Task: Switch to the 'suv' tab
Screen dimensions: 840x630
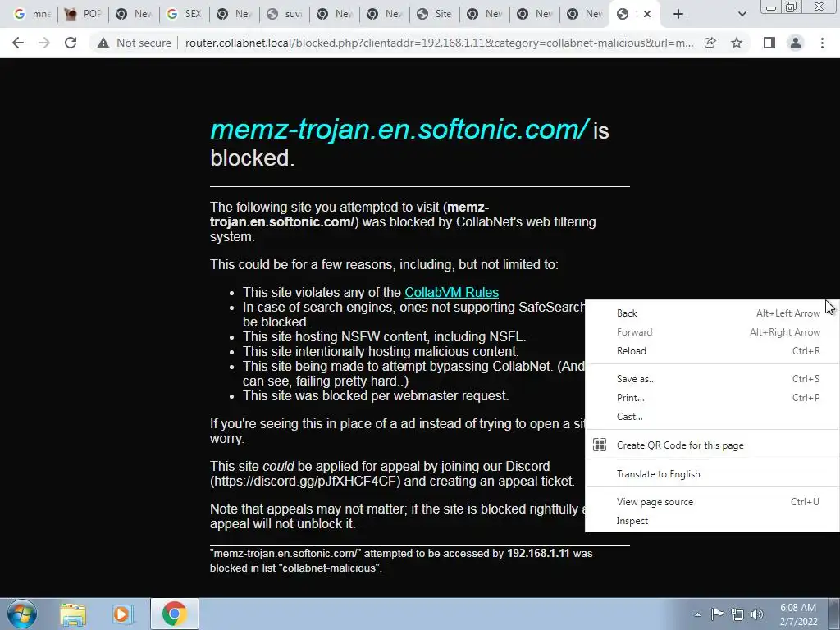Action: pos(285,14)
